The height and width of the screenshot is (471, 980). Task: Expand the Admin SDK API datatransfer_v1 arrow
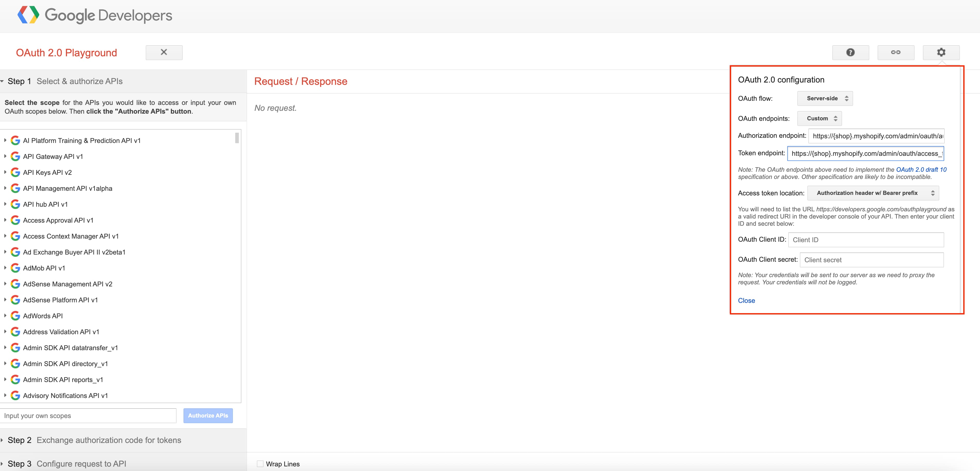pyautogui.click(x=5, y=348)
